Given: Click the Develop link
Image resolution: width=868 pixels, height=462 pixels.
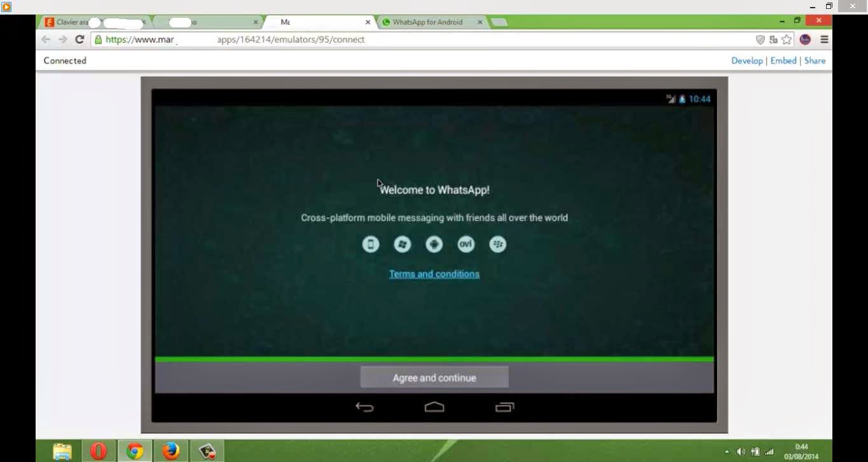Looking at the screenshot, I should click(747, 60).
